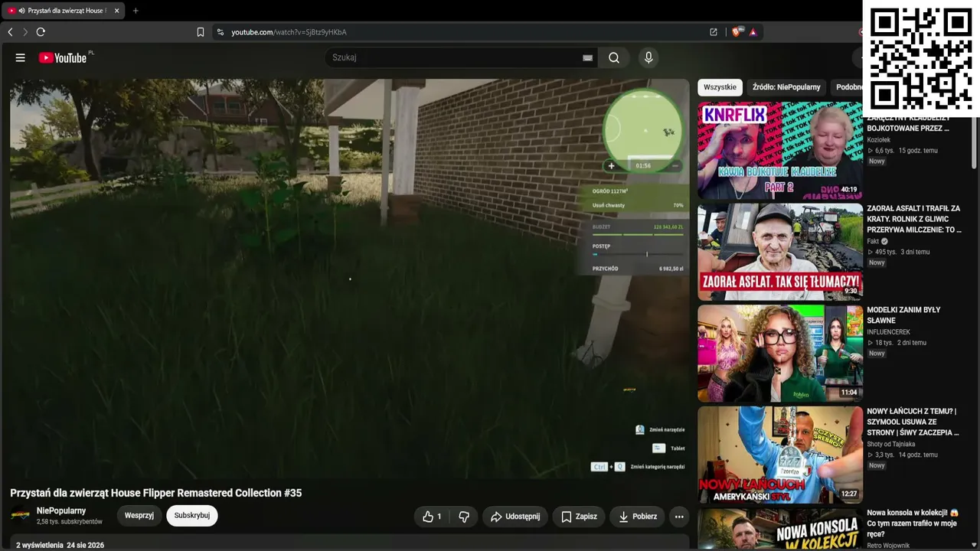Go forward in browser history
This screenshot has height=551, width=980.
tap(25, 32)
